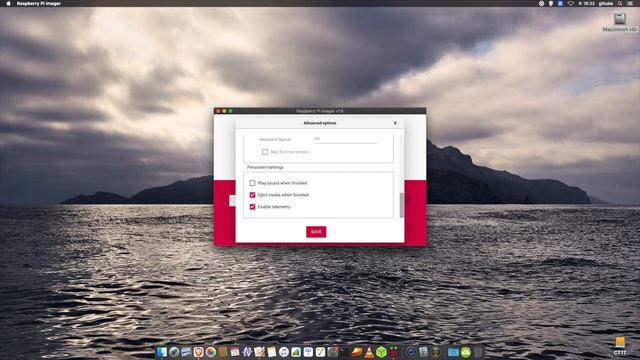Viewport: 640px width, 360px height.
Task: Open the green round app in dock
Action: tap(465, 352)
